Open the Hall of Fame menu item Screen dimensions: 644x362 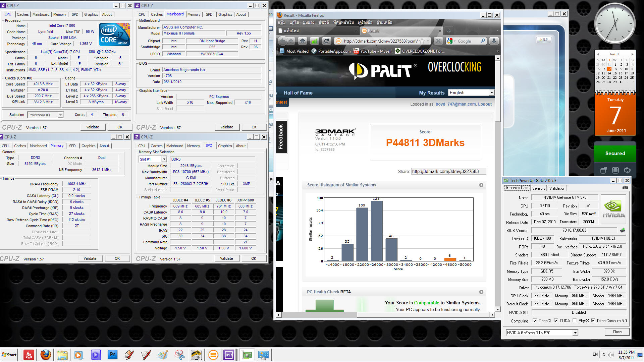click(298, 93)
